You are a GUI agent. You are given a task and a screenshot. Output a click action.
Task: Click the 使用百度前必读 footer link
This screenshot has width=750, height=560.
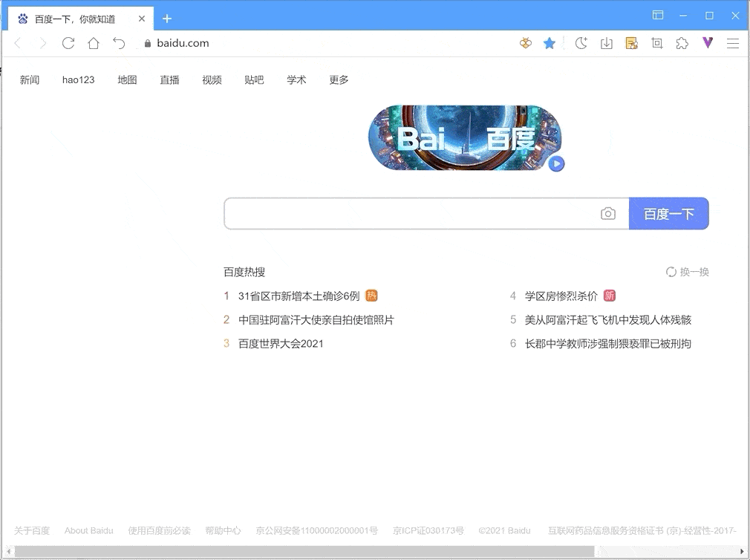(x=159, y=530)
